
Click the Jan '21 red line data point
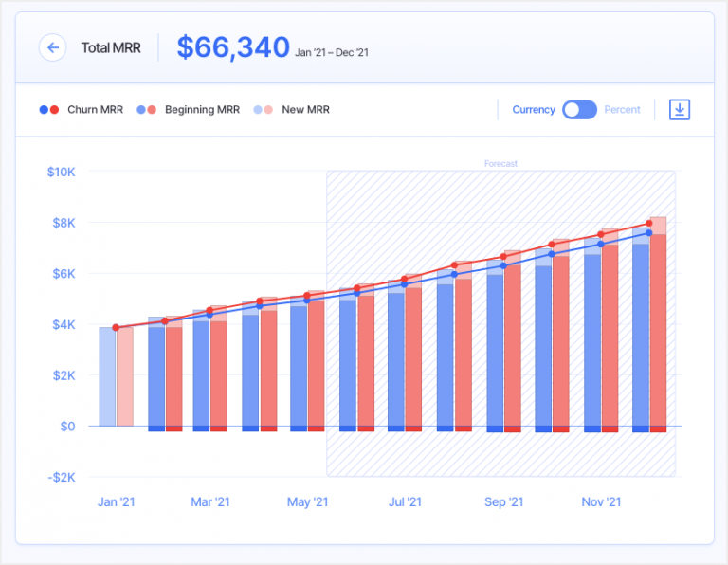pos(116,328)
